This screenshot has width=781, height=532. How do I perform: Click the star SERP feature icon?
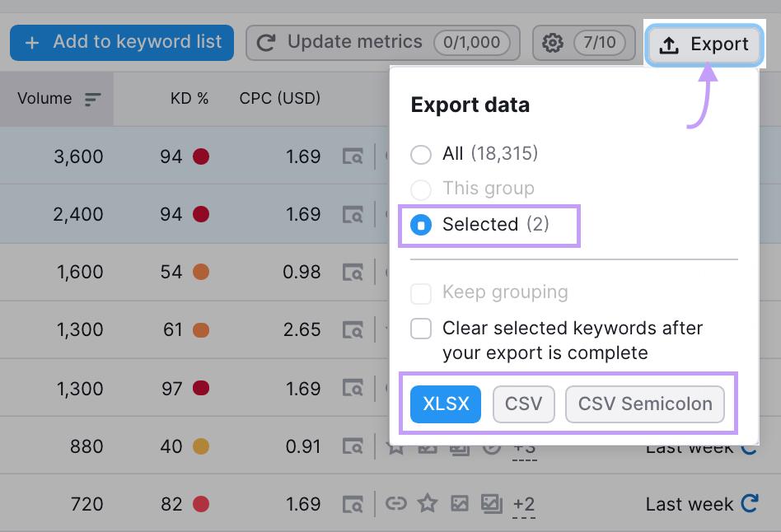click(x=428, y=503)
